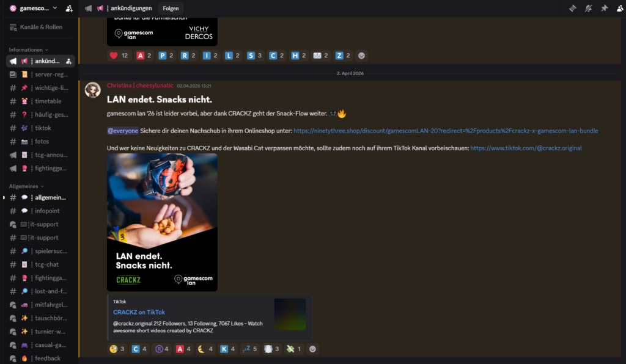Toggle the K reaction with count 4

pos(227,349)
